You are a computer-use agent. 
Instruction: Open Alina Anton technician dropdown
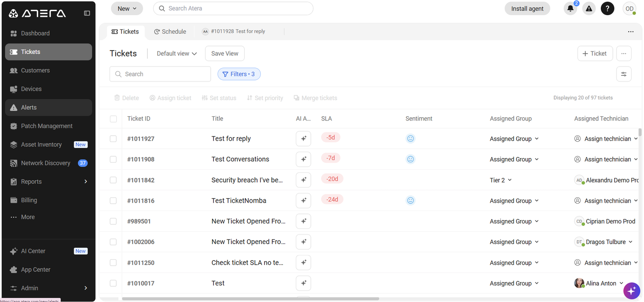click(x=599, y=283)
